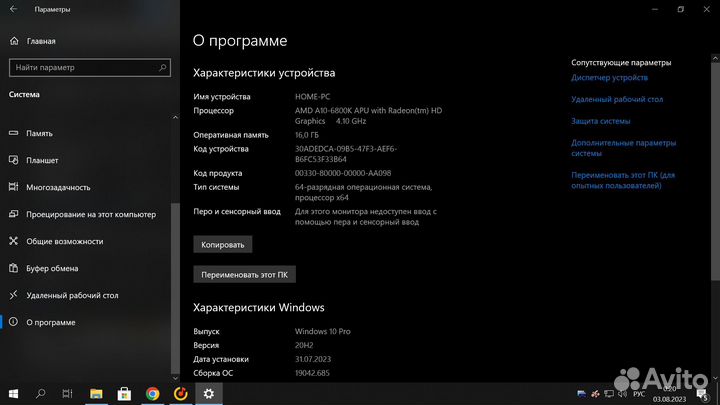Screen dimensions: 720x405
Task: Click the Windows 10 Pro edition value
Action: (322, 332)
